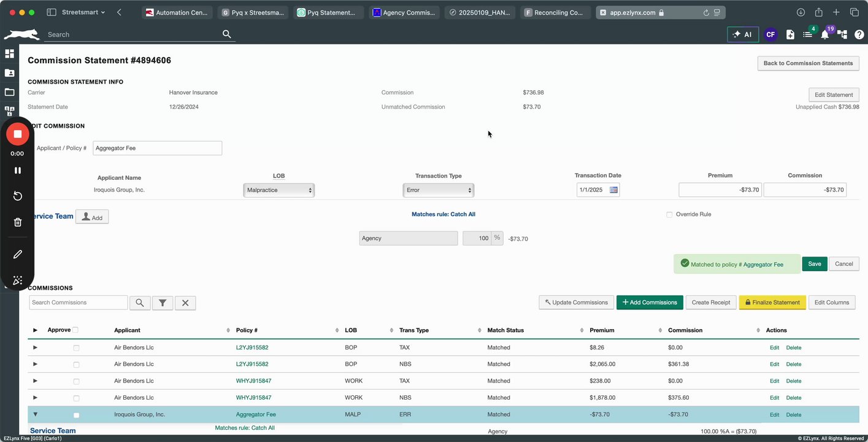
Task: Open the Transaction Date calendar icon
Action: point(613,190)
